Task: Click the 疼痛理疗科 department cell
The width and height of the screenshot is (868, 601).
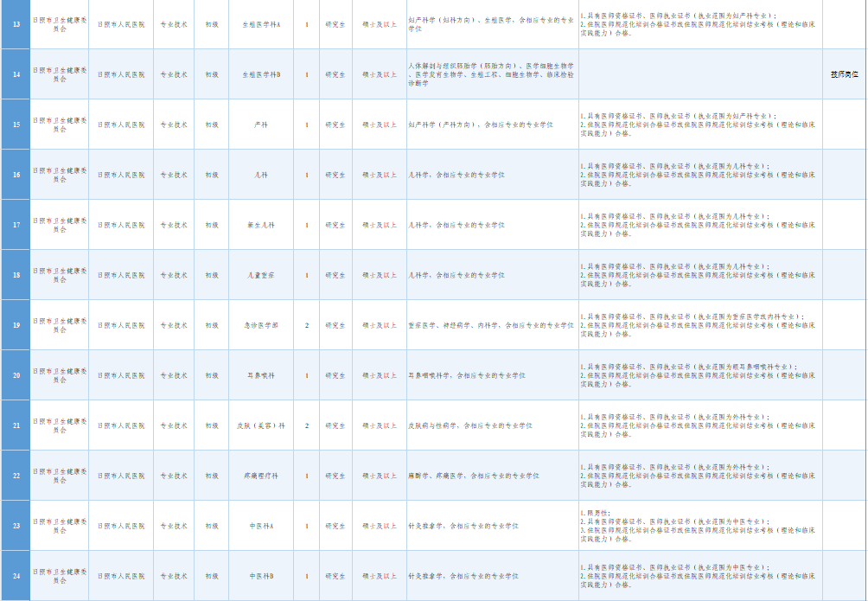Action: tap(261, 476)
